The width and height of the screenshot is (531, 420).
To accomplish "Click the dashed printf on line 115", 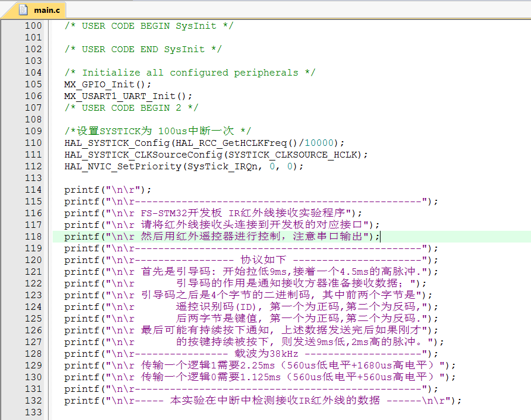I will point(251,202).
